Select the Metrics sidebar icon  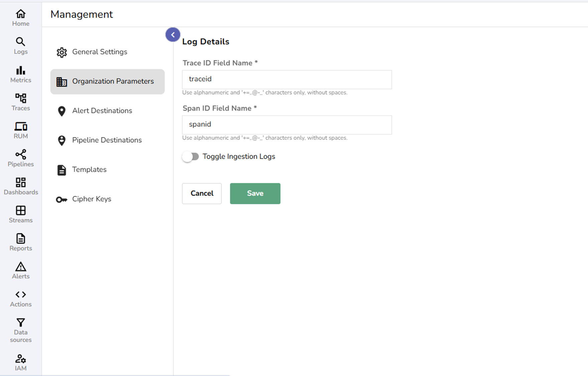(x=20, y=74)
